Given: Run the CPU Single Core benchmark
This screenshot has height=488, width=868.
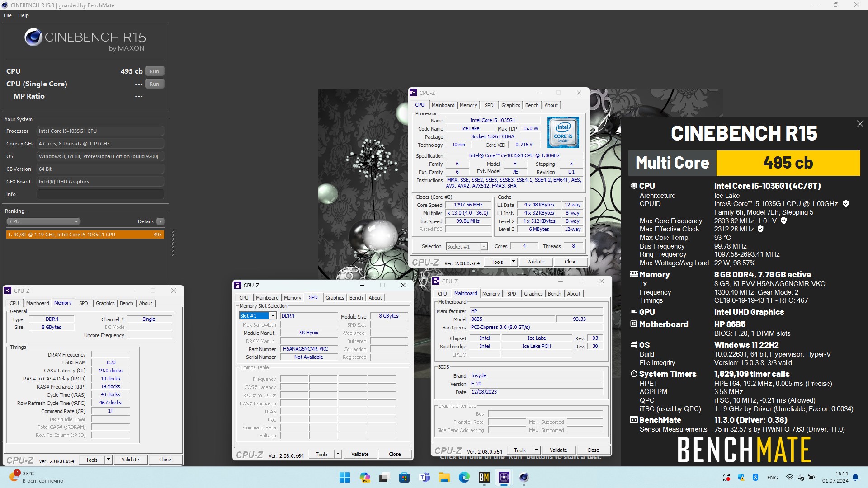Looking at the screenshot, I should click(154, 84).
